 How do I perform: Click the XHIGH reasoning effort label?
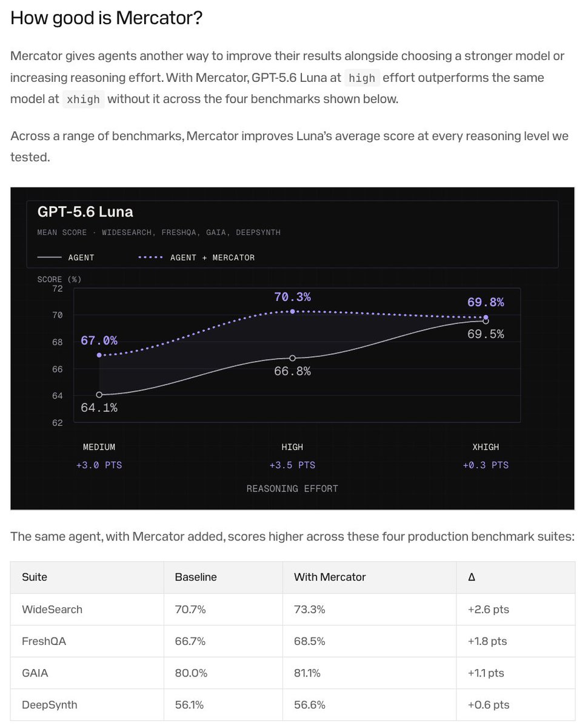click(x=486, y=447)
